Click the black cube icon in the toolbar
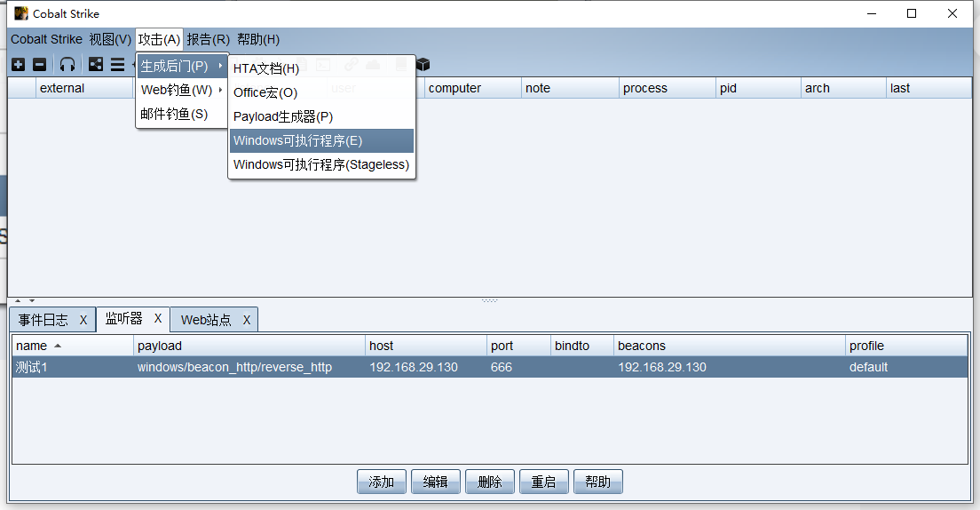This screenshot has height=510, width=980. pyautogui.click(x=423, y=65)
